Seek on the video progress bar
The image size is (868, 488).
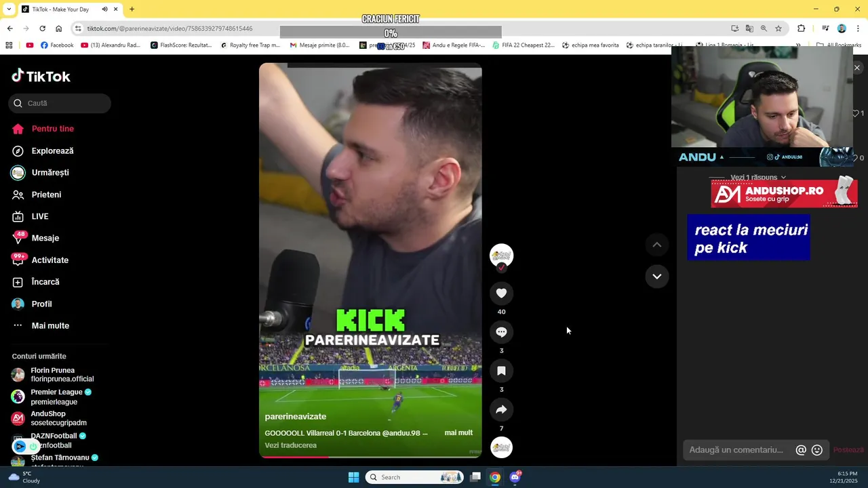point(370,457)
